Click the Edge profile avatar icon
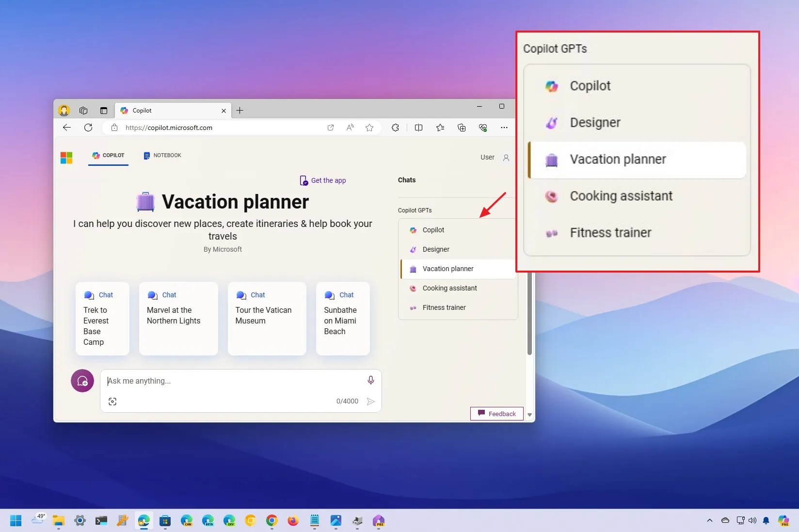This screenshot has width=799, height=532. (x=64, y=111)
